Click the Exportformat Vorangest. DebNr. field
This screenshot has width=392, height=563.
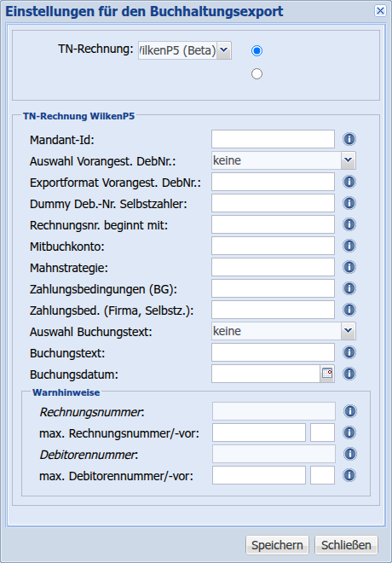pyautogui.click(x=273, y=182)
